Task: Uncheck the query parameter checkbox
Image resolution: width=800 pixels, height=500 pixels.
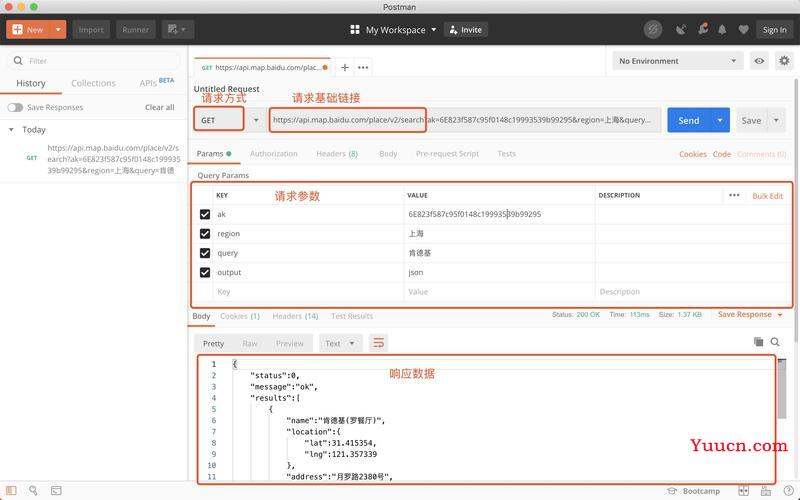Action: [x=205, y=253]
